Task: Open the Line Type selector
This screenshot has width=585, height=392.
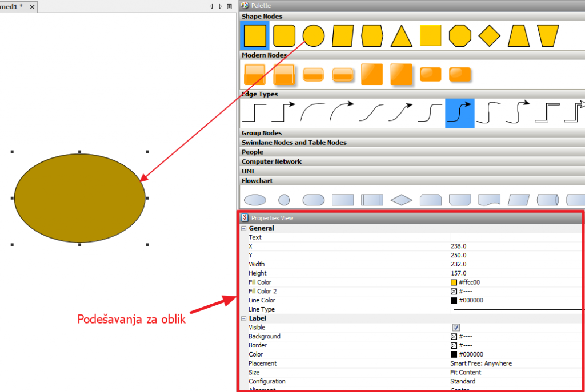Action: 516,310
